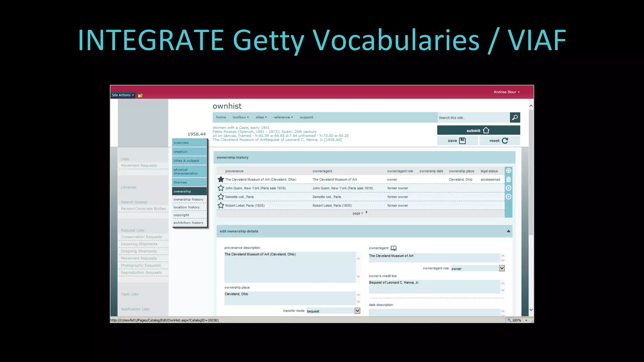Click the search magnifier icon
Image resolution: width=644 pixels, height=362 pixels.
point(515,118)
